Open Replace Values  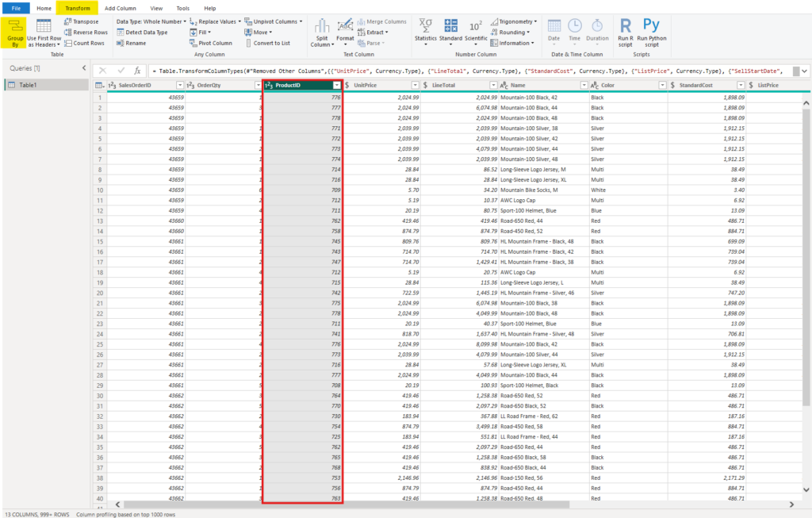point(215,21)
